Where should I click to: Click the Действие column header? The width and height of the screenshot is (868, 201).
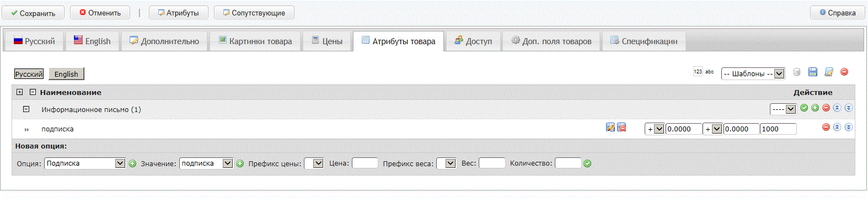813,92
